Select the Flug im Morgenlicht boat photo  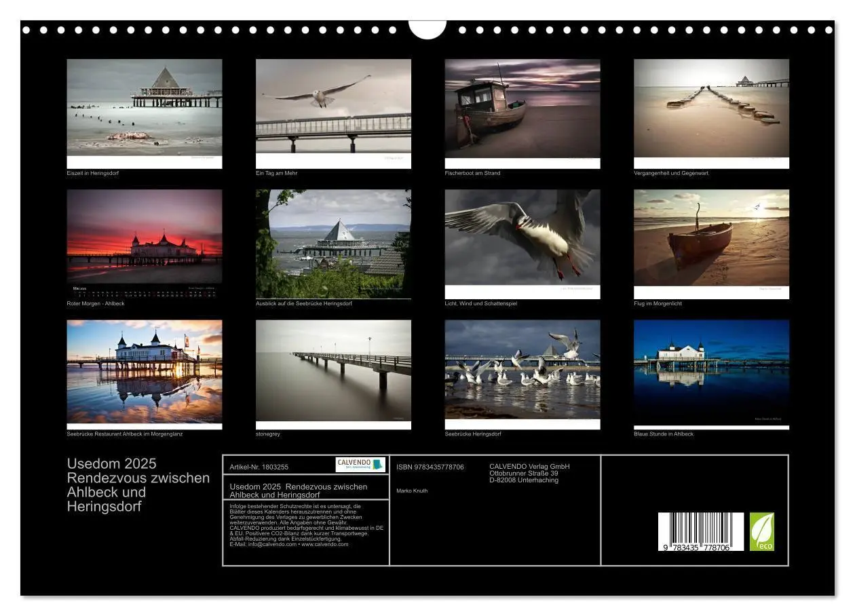point(711,239)
